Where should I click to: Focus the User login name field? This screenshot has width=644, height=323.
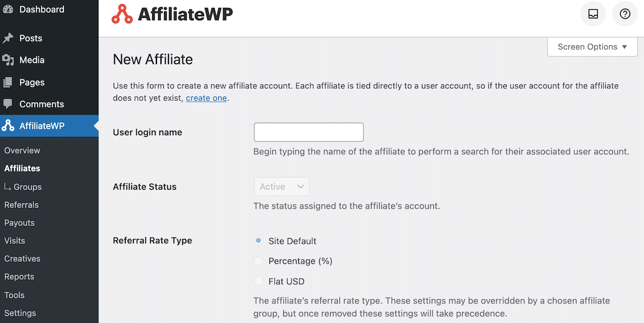tap(309, 132)
